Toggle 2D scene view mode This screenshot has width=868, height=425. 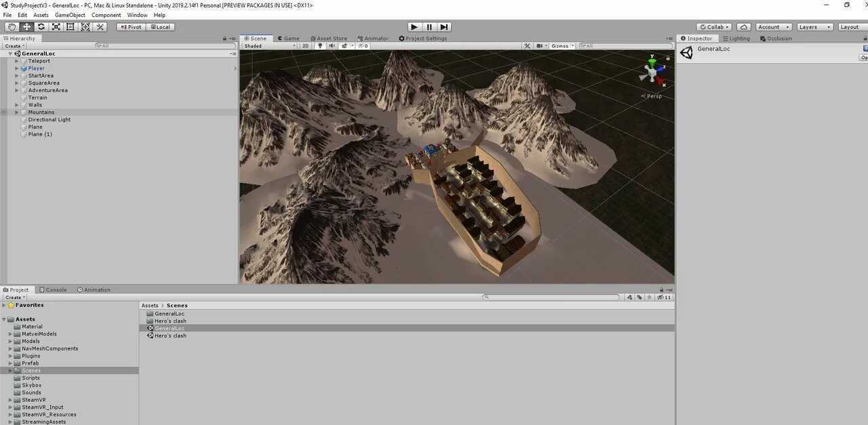pyautogui.click(x=305, y=46)
